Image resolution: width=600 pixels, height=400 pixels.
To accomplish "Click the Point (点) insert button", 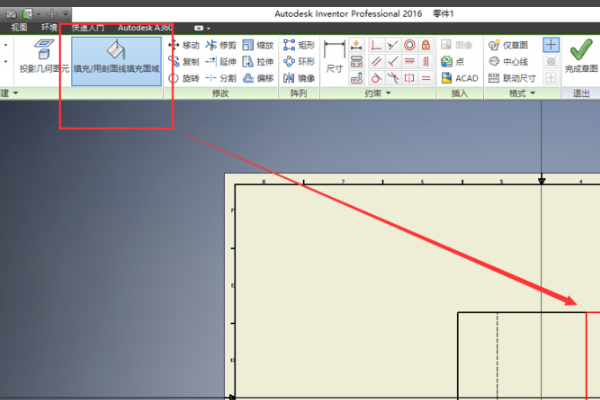I will 459,61.
